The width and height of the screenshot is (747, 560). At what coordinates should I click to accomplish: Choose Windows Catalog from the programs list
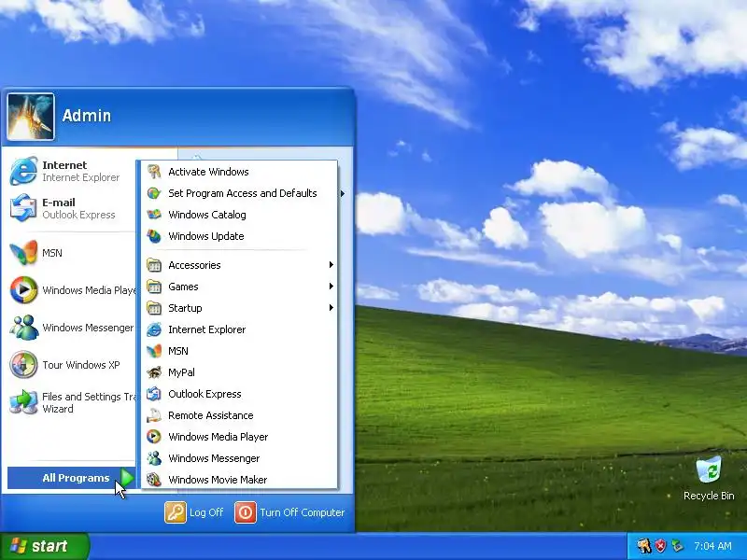238,215
